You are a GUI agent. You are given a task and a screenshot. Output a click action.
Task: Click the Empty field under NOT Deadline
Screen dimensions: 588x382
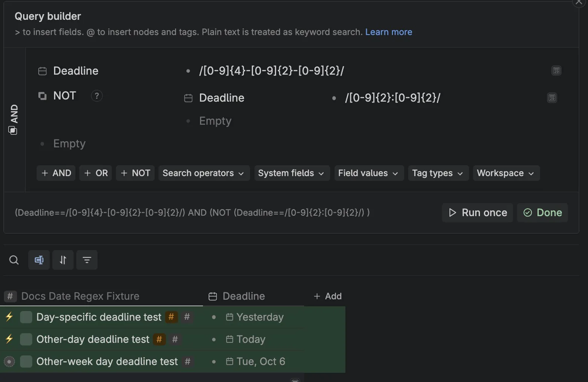(x=215, y=121)
